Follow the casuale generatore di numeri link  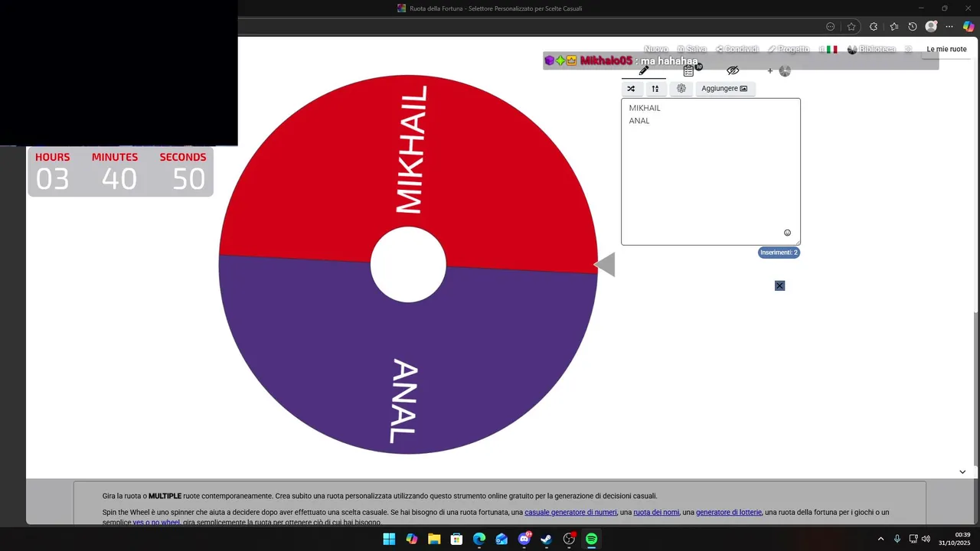pyautogui.click(x=570, y=512)
